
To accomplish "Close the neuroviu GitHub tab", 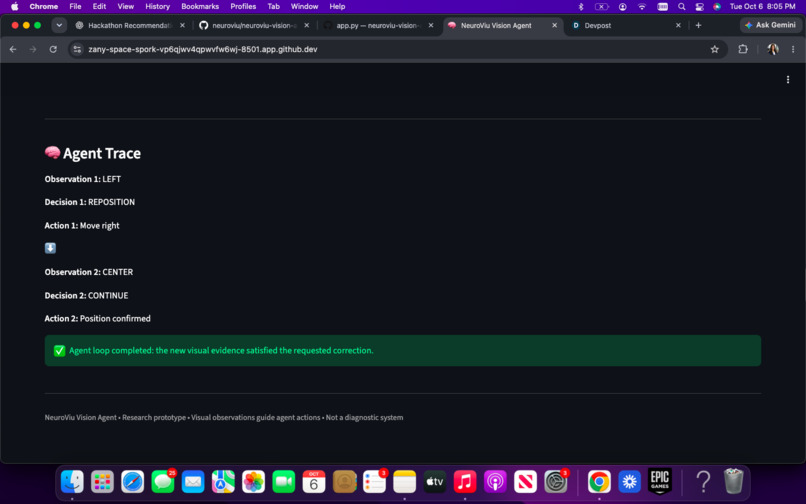I will coord(306,25).
